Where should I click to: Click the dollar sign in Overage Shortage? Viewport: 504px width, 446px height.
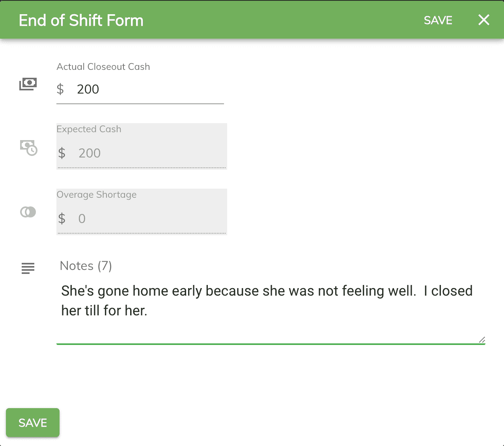[62, 219]
